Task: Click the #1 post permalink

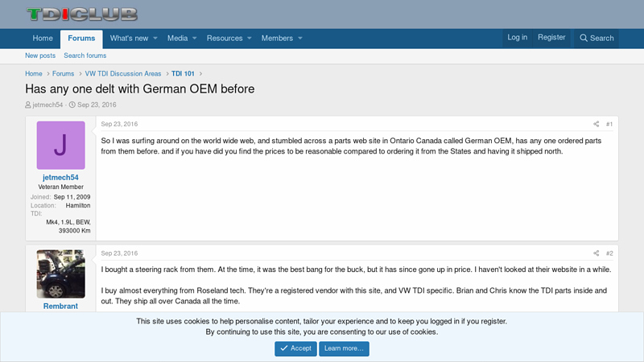Action: pyautogui.click(x=609, y=124)
